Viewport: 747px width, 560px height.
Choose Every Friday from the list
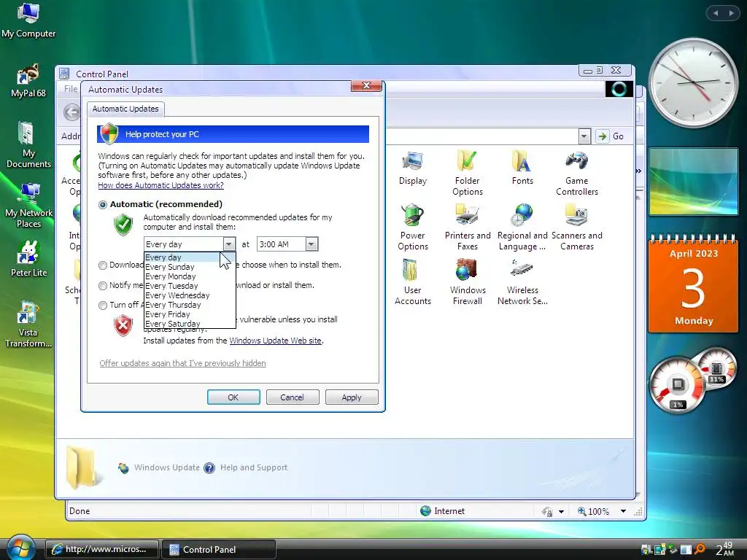[x=190, y=315]
